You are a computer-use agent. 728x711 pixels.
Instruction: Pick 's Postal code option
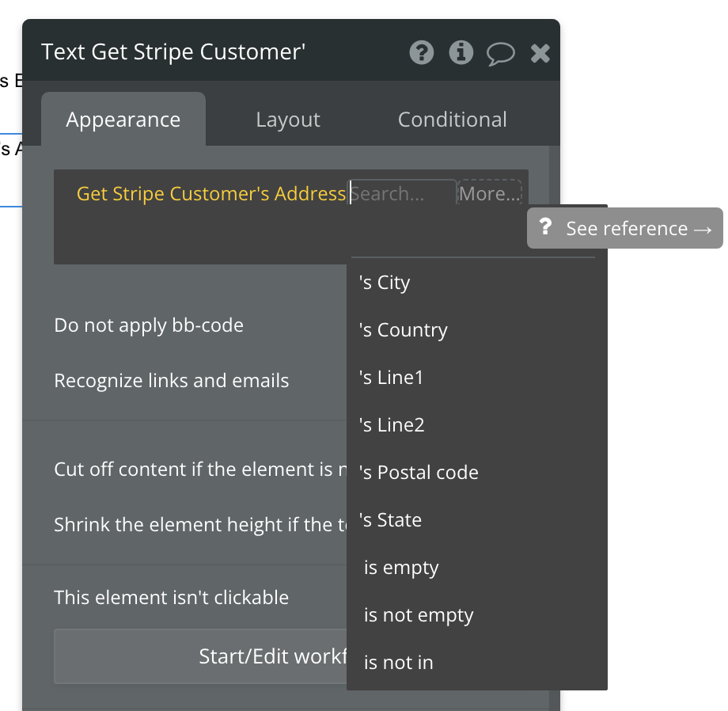coord(419,473)
